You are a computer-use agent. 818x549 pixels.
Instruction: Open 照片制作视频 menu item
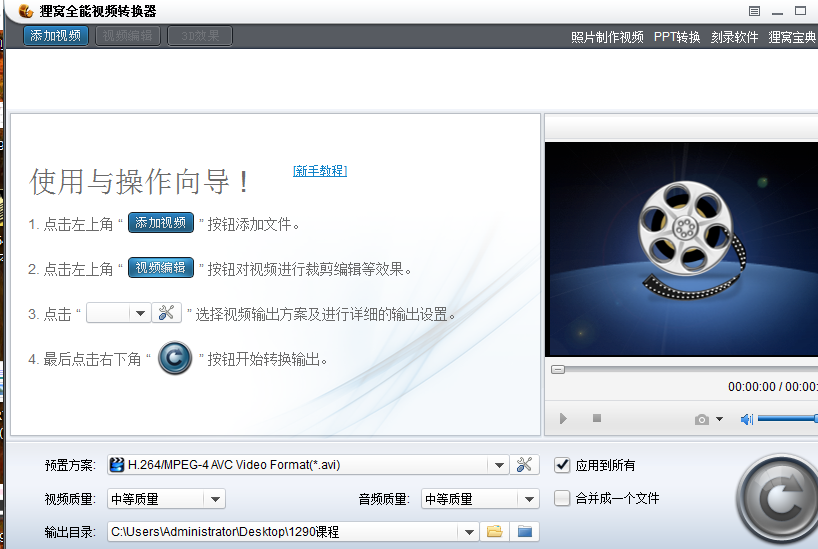[x=607, y=37]
